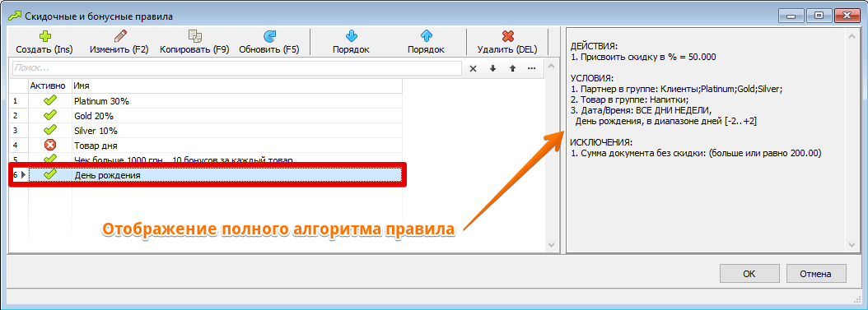Viewport: 868px width, 310px height.
Task: Click the Обновить (F5) refresh icon
Action: point(269,36)
